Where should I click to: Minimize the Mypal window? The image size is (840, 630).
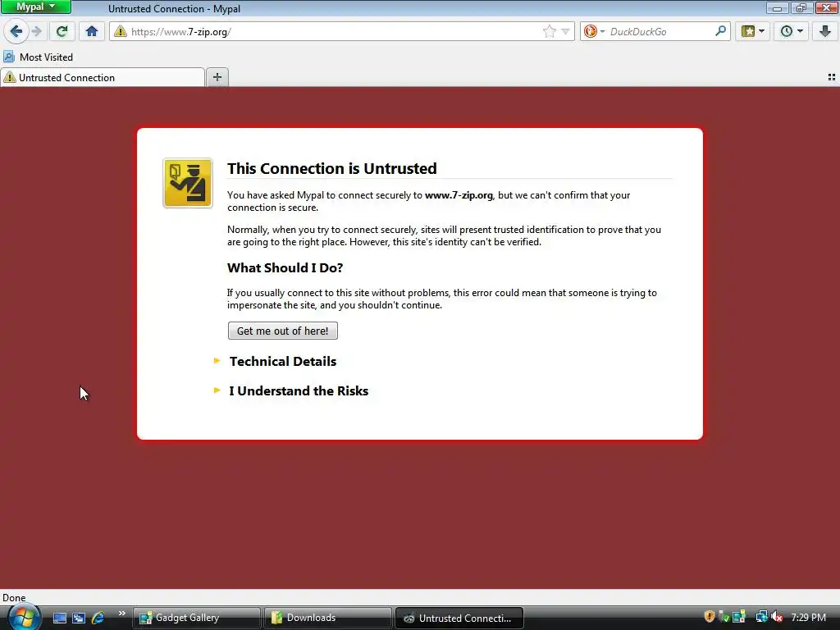click(777, 7)
